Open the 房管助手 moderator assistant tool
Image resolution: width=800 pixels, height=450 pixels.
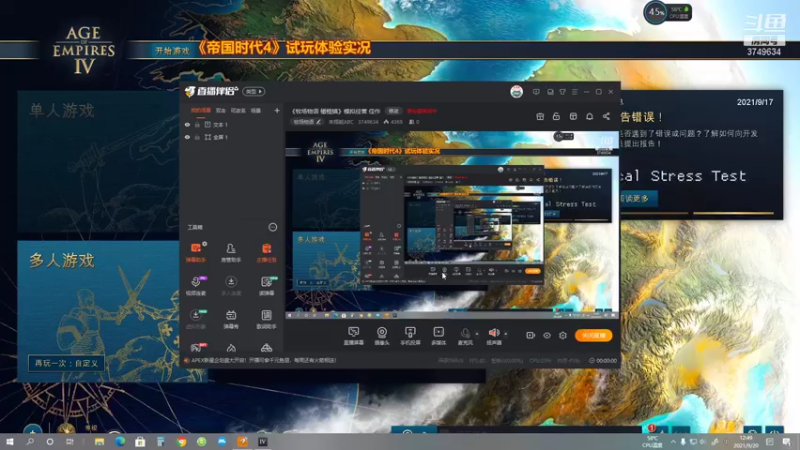pos(231,252)
